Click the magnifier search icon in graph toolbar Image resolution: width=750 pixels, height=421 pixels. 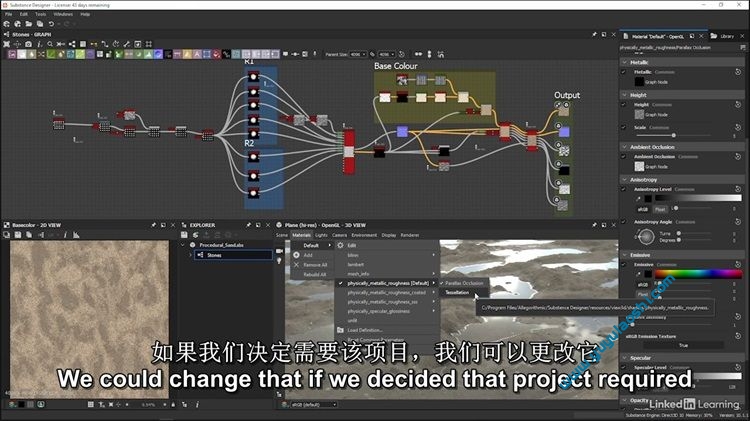50,44
